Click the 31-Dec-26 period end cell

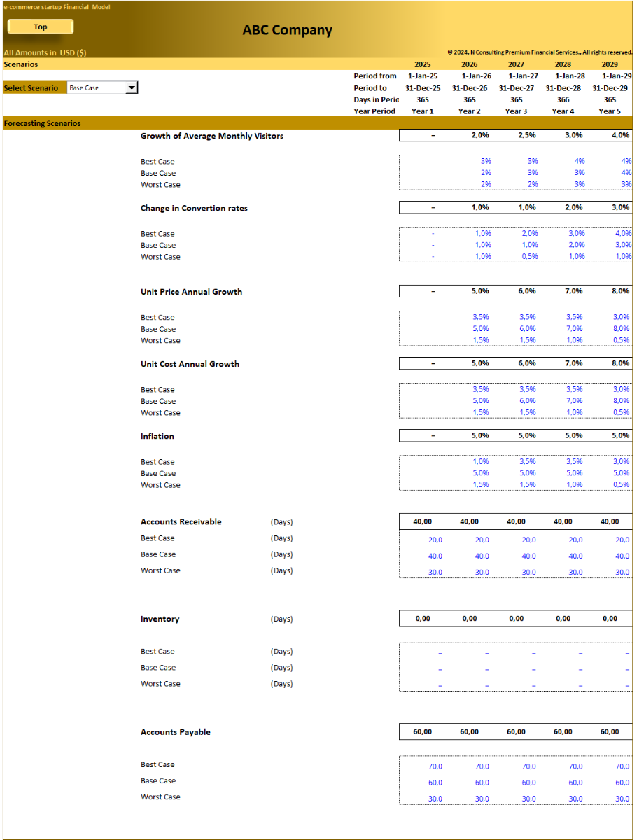point(470,88)
